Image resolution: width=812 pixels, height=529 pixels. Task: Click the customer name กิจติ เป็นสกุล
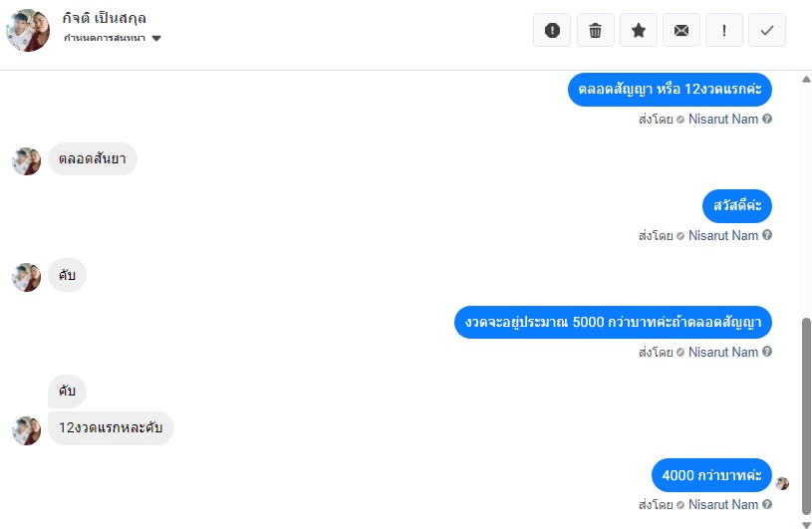(x=104, y=18)
